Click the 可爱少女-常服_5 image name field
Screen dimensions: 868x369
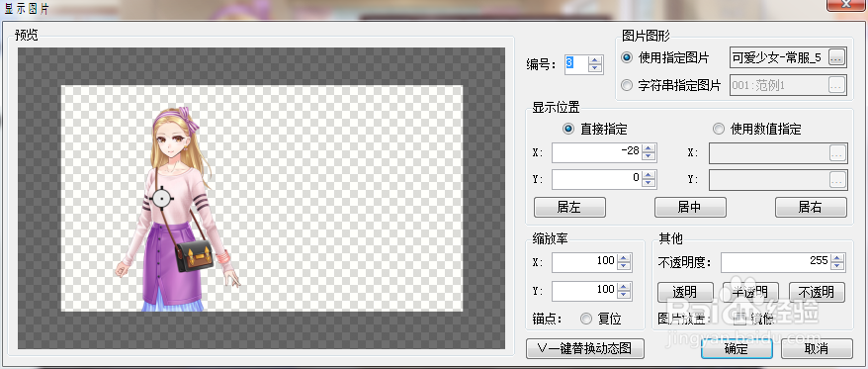click(x=779, y=57)
